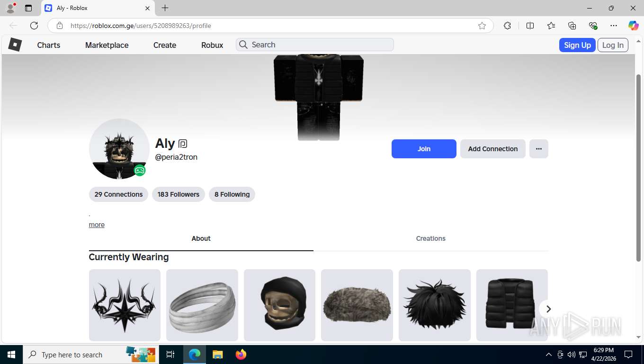Image resolution: width=644 pixels, height=364 pixels.
Task: Open a new browser tab
Action: click(165, 8)
